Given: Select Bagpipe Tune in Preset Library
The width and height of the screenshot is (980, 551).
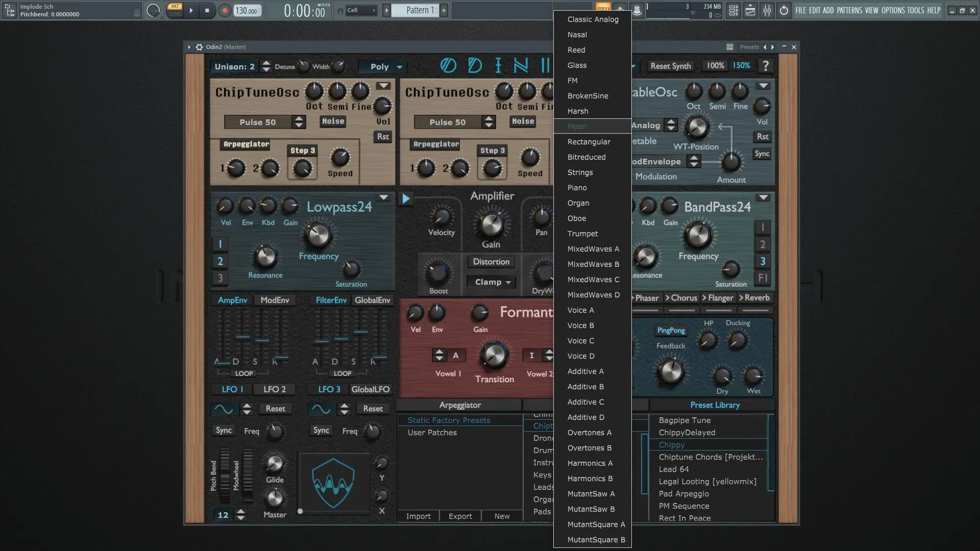Looking at the screenshot, I should [x=684, y=420].
